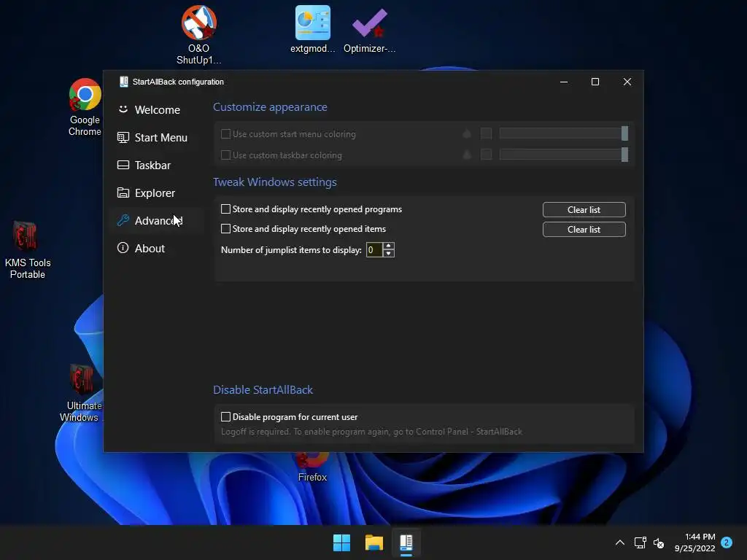
Task: Enable custom start menu coloring checkbox
Action: click(x=226, y=134)
